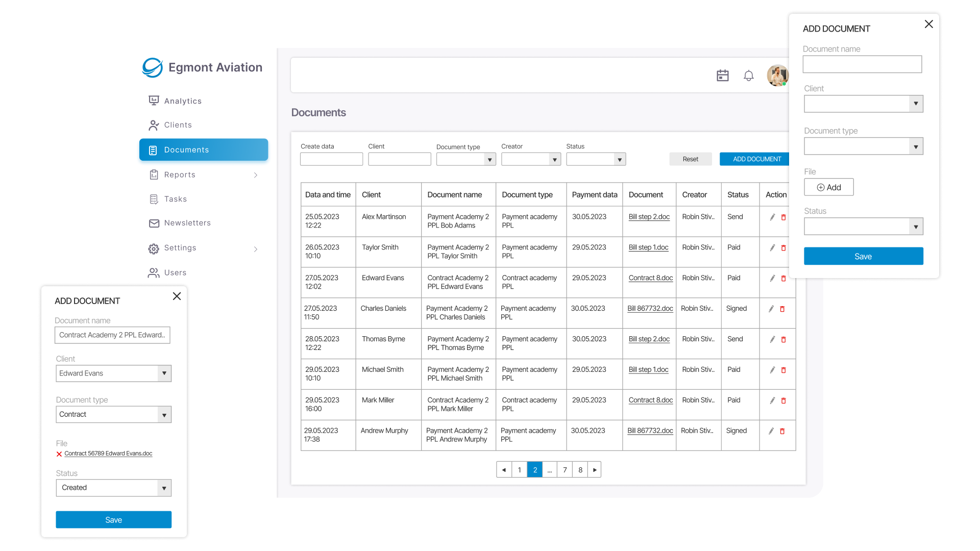
Task: Click the Analytics sidebar icon
Action: click(x=154, y=101)
